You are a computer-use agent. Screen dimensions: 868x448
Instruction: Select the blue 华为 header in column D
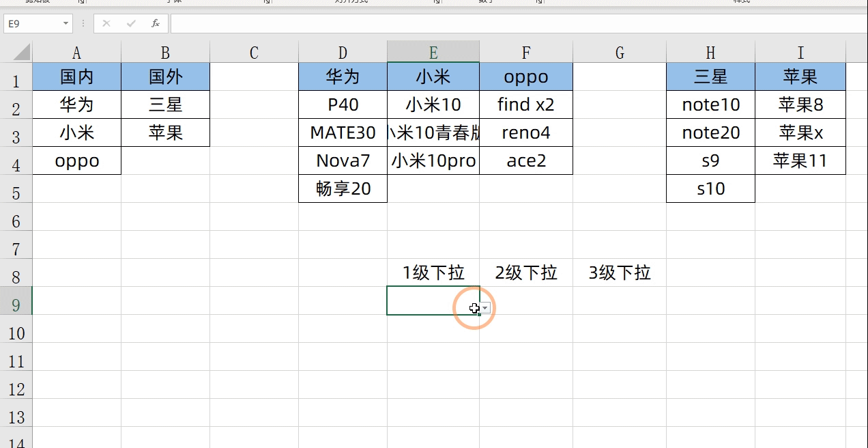343,76
